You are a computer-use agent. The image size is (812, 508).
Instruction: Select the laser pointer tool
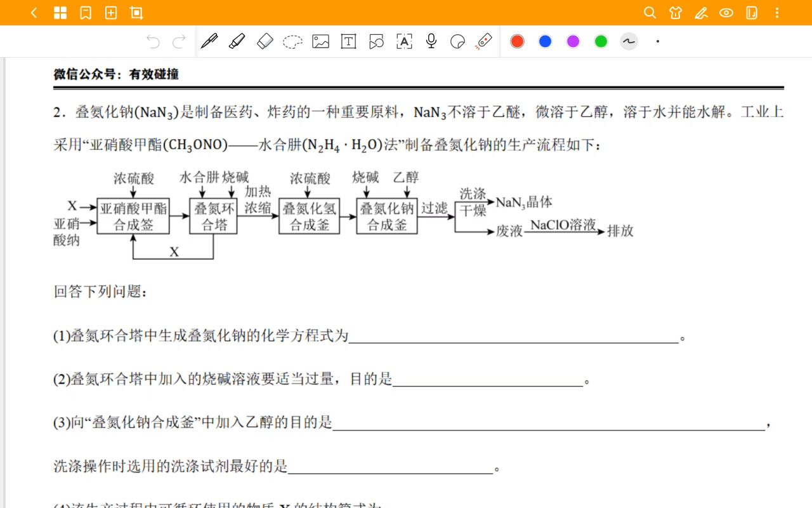[484, 41]
